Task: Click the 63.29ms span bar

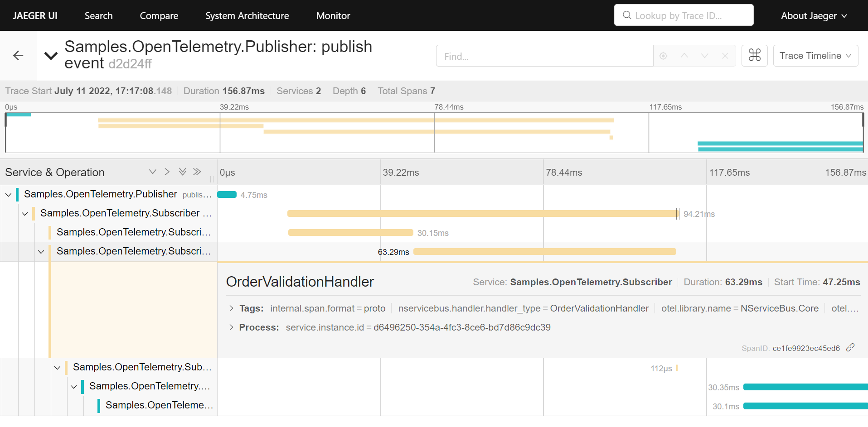Action: tap(545, 252)
